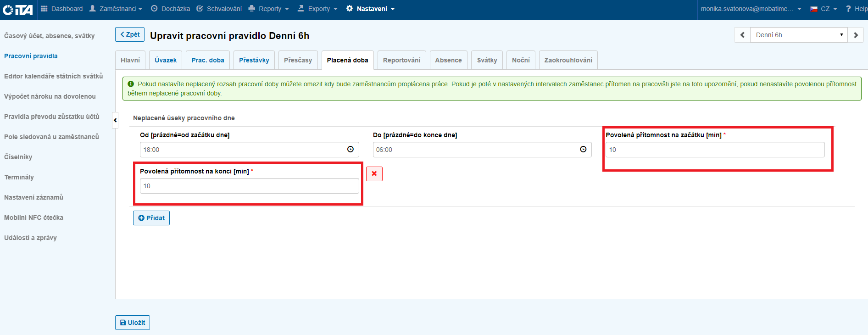
Task: Open the clock picker in the Do field
Action: click(583, 150)
